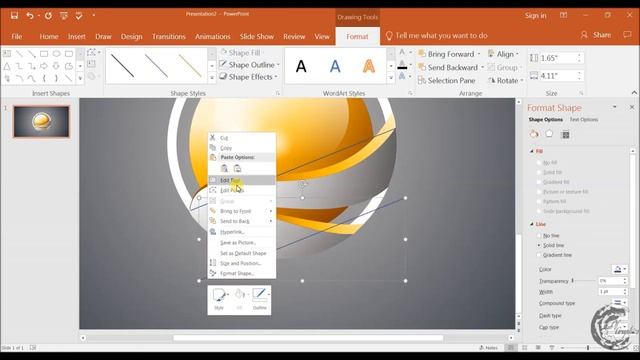
Task: Click the shape height input field
Action: (x=559, y=58)
